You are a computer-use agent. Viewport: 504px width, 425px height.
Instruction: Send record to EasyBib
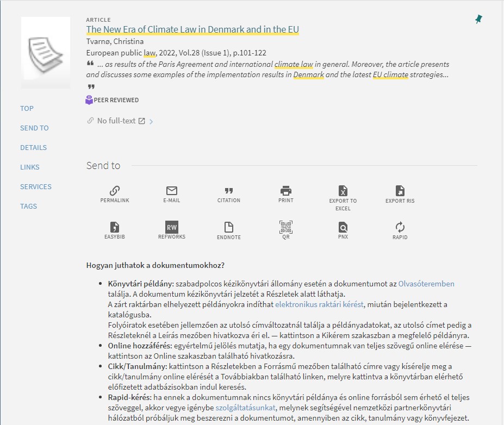point(115,228)
